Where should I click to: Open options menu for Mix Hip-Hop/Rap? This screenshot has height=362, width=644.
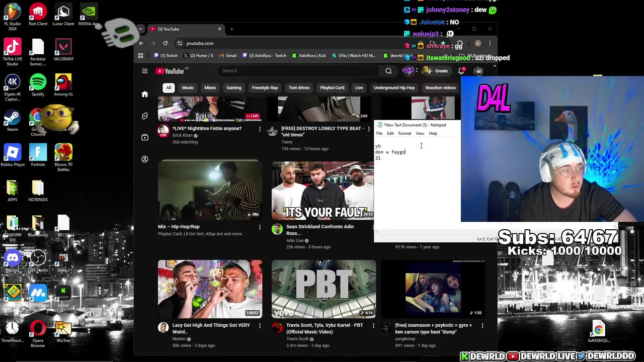pos(260,227)
